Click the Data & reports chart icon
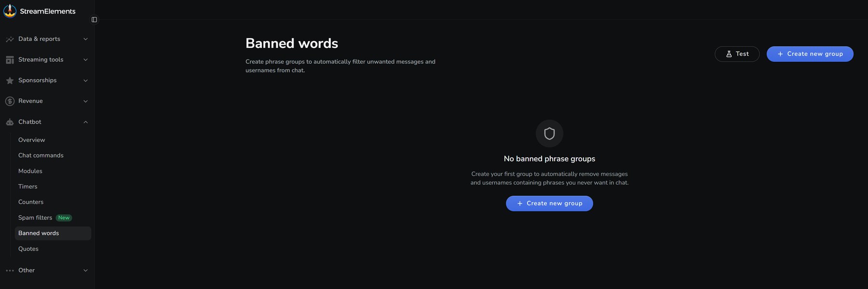Image resolution: width=868 pixels, height=289 pixels. 10,39
